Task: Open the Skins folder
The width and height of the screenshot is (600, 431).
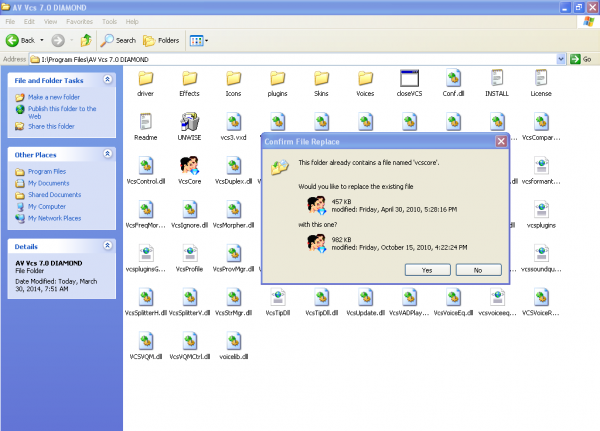Action: coord(321,79)
